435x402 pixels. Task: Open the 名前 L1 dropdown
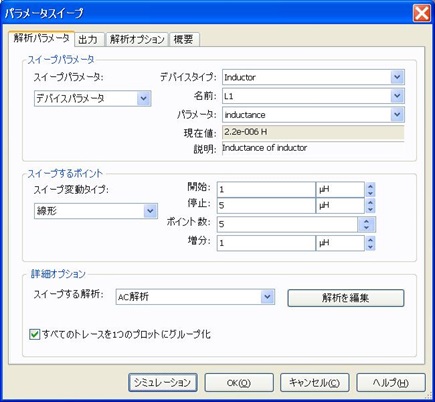313,96
